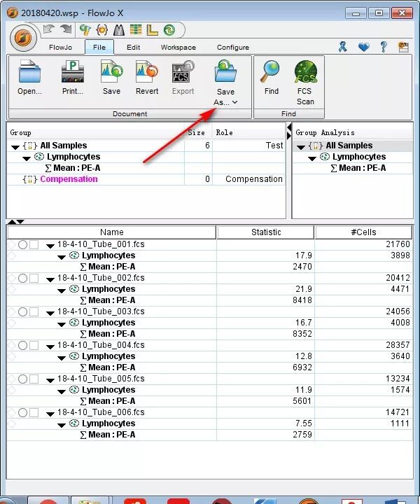420x504 pixels.
Task: Click the Save workspace icon
Action: pyautogui.click(x=111, y=71)
